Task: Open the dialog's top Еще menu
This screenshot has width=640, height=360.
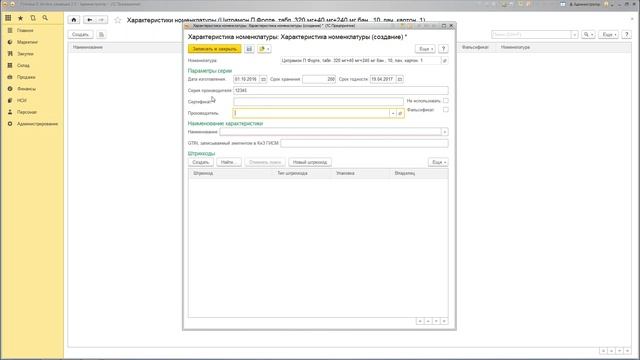Action: point(425,49)
